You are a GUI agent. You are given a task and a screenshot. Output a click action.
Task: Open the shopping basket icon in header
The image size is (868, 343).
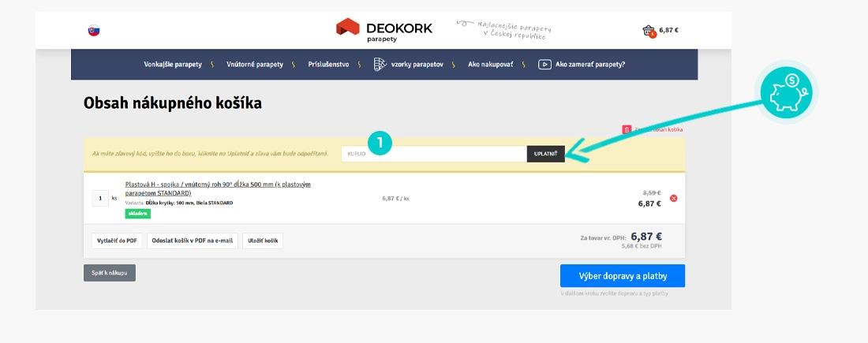(649, 31)
